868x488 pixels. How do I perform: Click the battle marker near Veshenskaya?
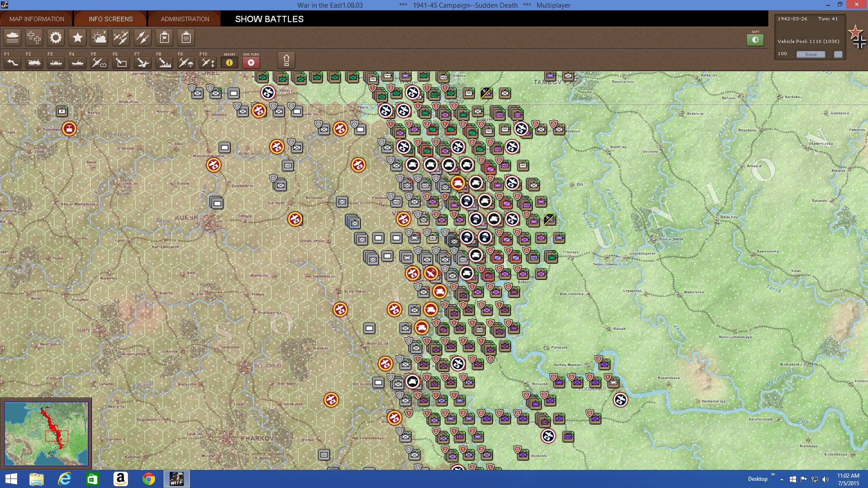pyautogui.click(x=620, y=400)
